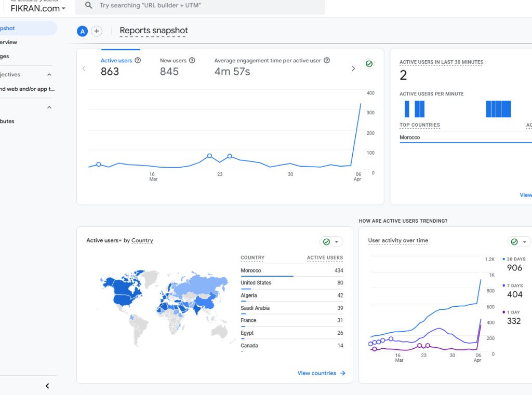
Task: Open the View countries link
Action: 321,373
